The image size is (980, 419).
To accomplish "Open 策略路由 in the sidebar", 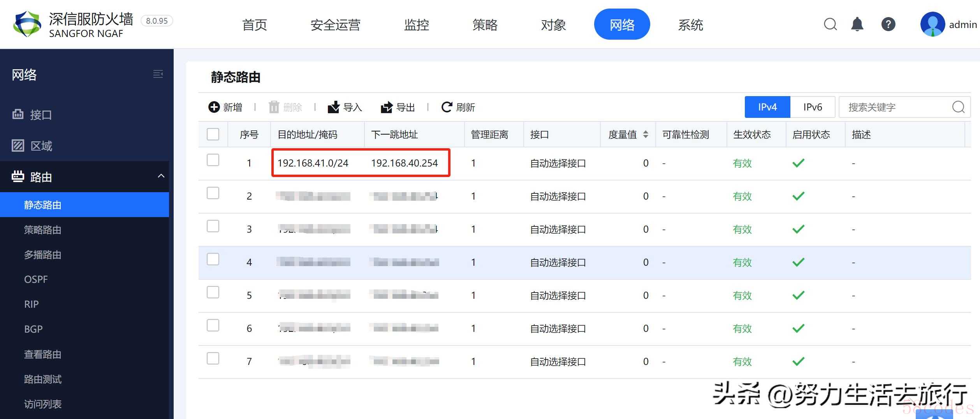I will point(43,230).
